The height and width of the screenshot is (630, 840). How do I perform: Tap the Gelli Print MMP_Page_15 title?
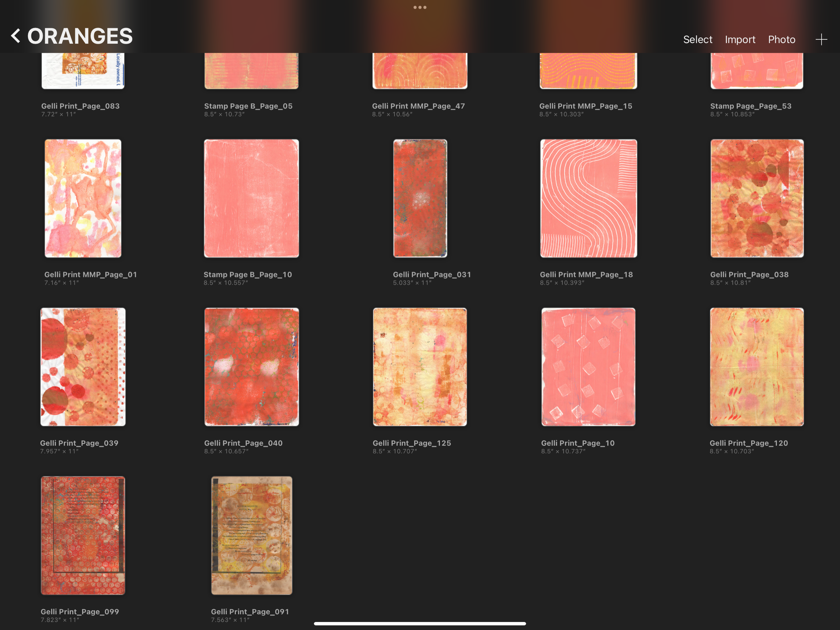coord(586,106)
